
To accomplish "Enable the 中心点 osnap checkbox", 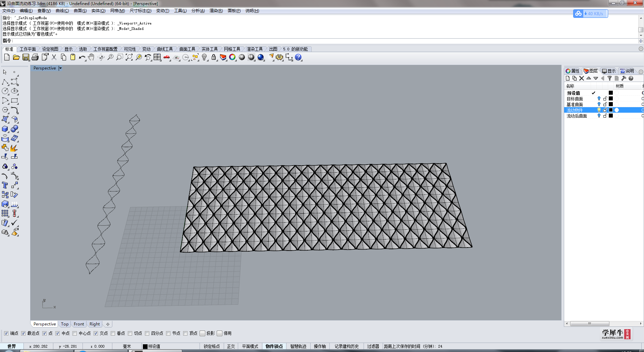I will point(74,333).
